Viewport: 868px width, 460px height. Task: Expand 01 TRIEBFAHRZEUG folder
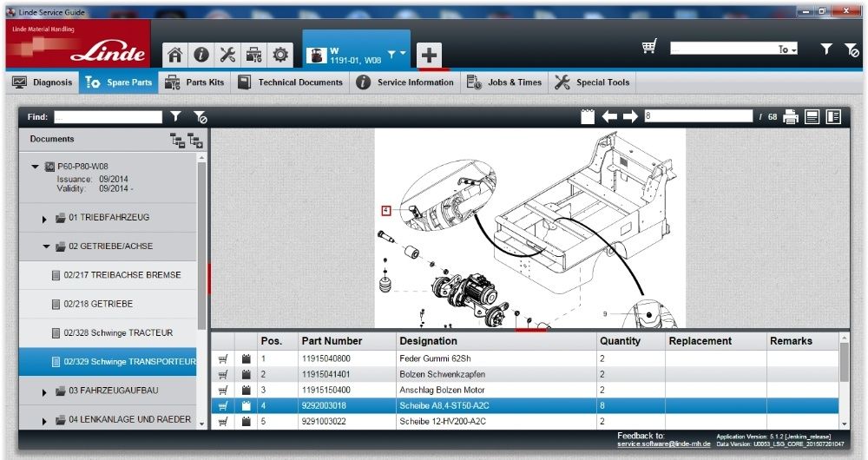[x=44, y=220]
